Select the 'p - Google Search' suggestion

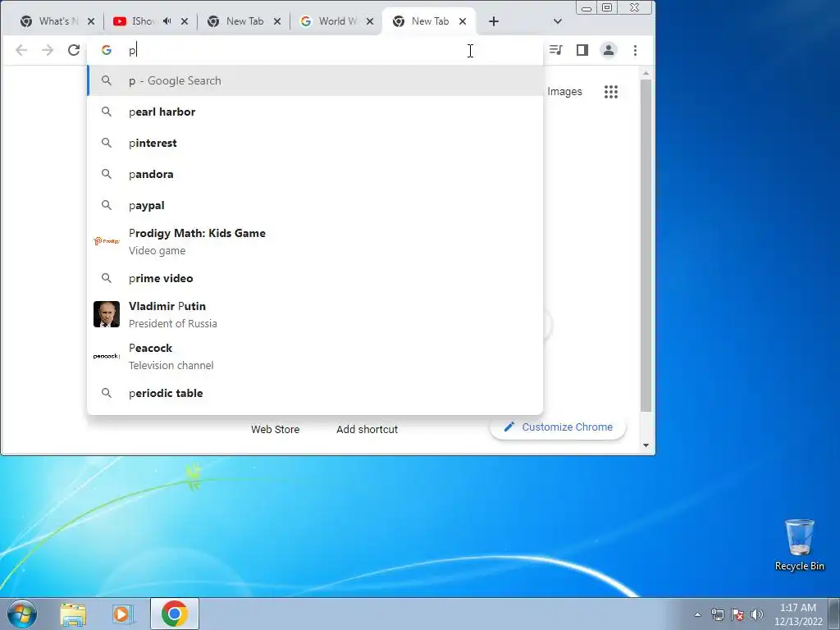coord(315,81)
